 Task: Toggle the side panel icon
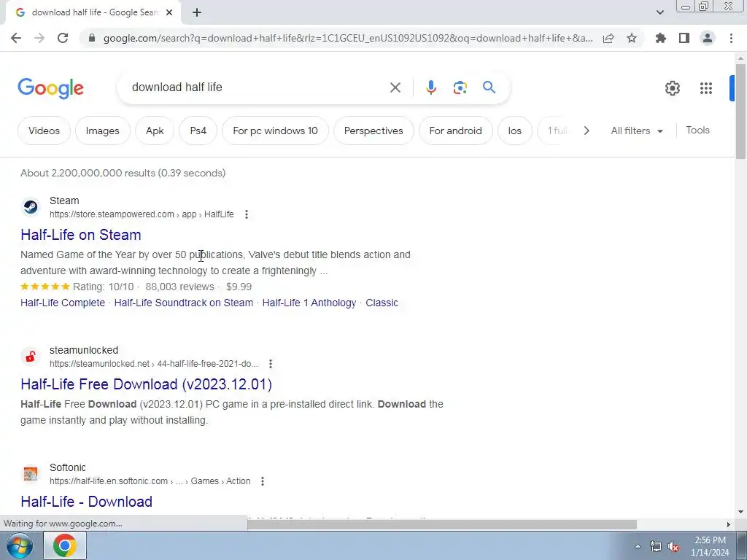coord(684,38)
